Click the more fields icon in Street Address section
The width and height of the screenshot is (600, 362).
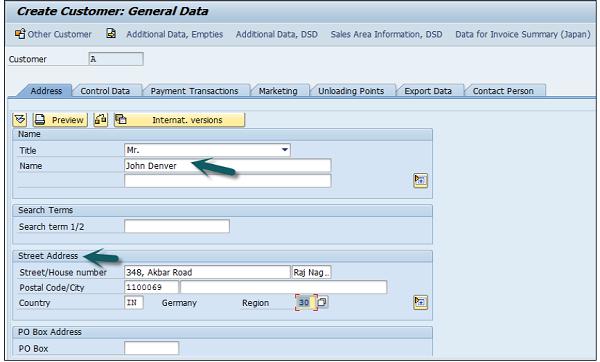tap(421, 302)
